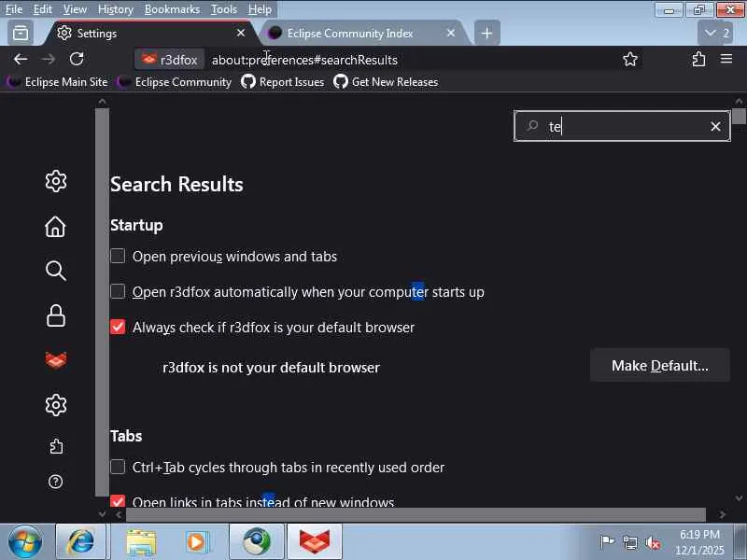Click the network tray icon

point(629,542)
